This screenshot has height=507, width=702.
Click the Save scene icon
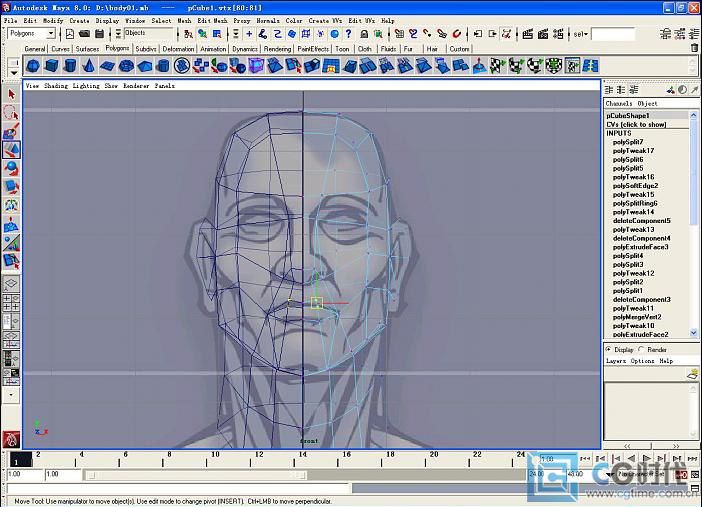tap(99, 34)
